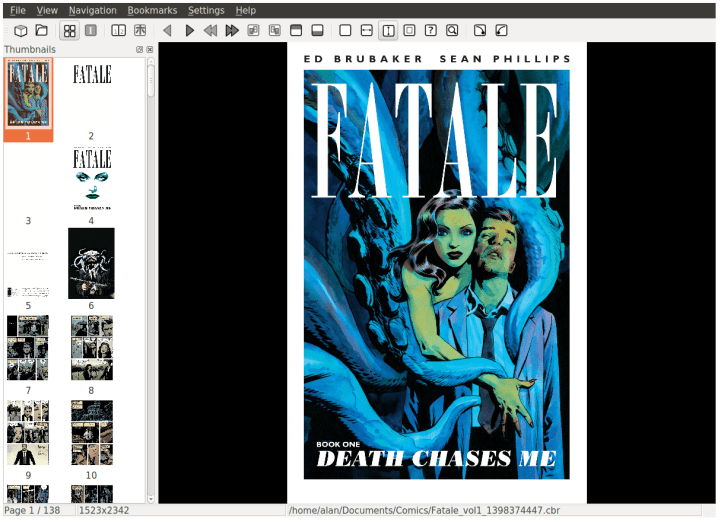Undock the Thumbnails panel float icon
Viewport: 720px width, 522px height.
[x=140, y=50]
